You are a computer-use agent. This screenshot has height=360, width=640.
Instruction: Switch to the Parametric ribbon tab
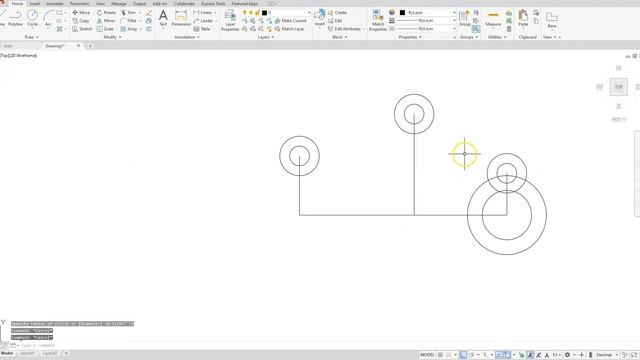tap(80, 4)
